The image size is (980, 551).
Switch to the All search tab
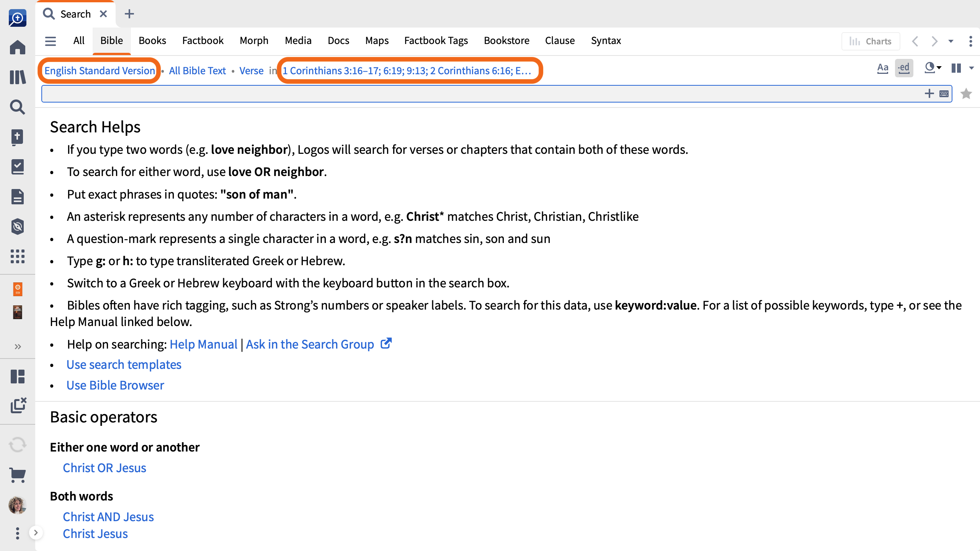tap(79, 41)
